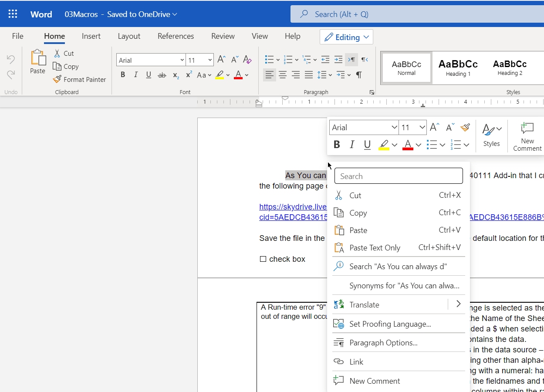544x392 pixels.
Task: Apply the Heading 2 style
Action: click(510, 68)
